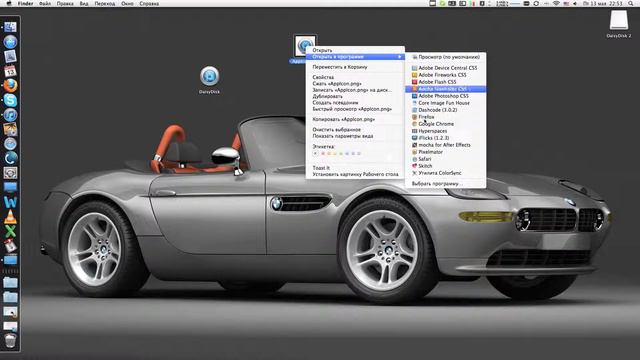Choose Сжать «AppIcon.png»
Viewport: 640px width, 360px height.
[355, 84]
